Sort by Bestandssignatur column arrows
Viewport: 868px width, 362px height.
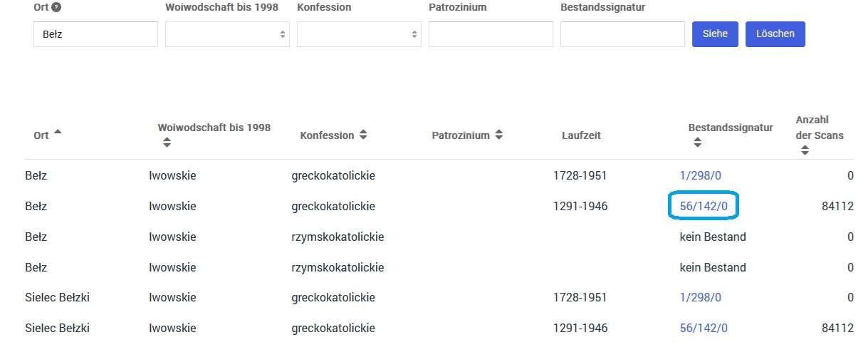(x=697, y=143)
